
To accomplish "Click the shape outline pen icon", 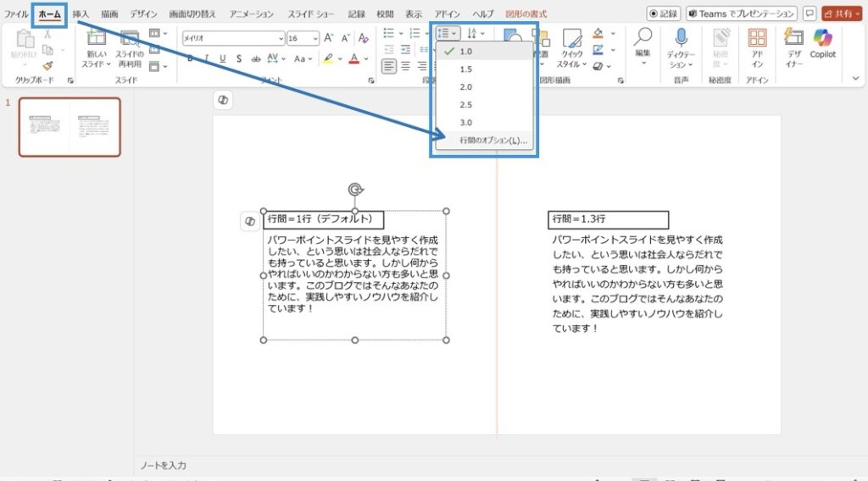I will click(598, 50).
